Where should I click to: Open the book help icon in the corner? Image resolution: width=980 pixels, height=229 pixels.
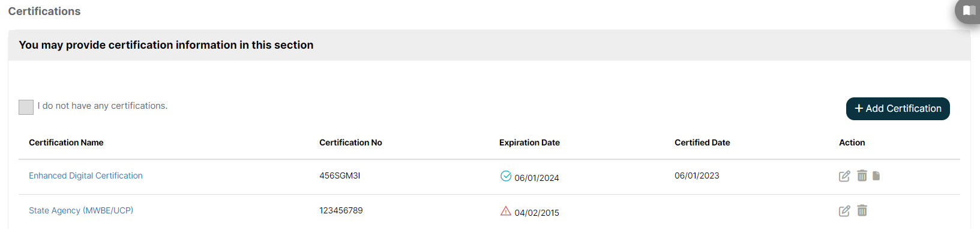[969, 10]
